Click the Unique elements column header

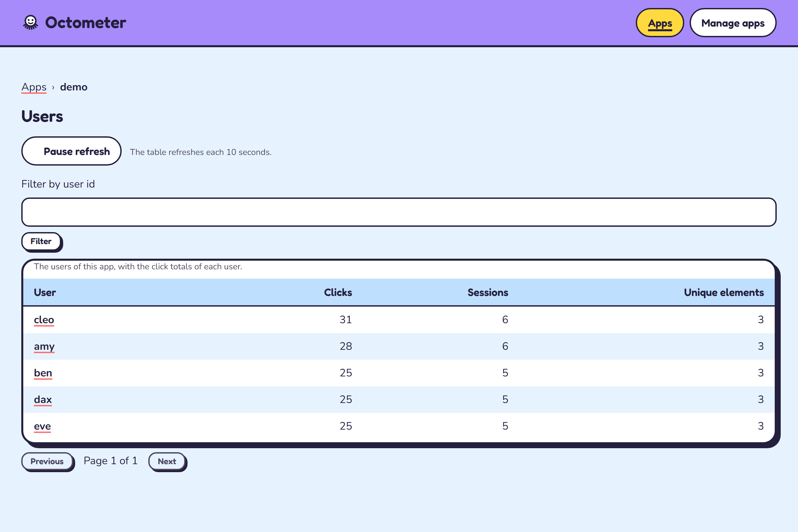[x=724, y=293]
